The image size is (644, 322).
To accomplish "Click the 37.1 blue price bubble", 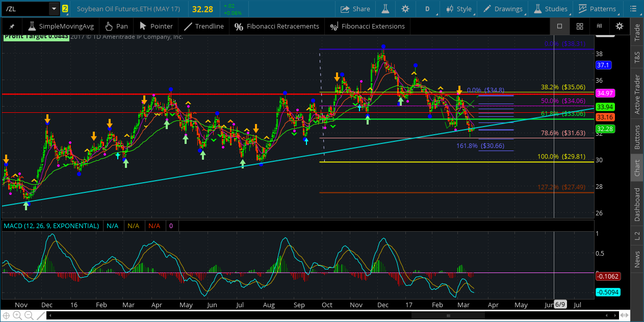I will point(604,65).
